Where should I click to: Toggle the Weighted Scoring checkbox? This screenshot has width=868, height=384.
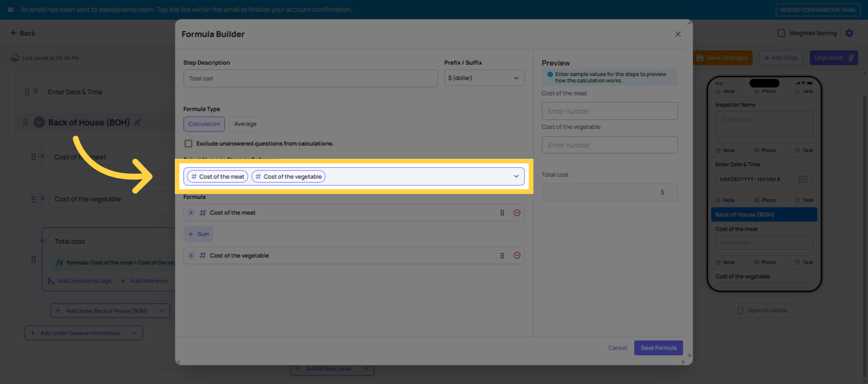coord(781,33)
